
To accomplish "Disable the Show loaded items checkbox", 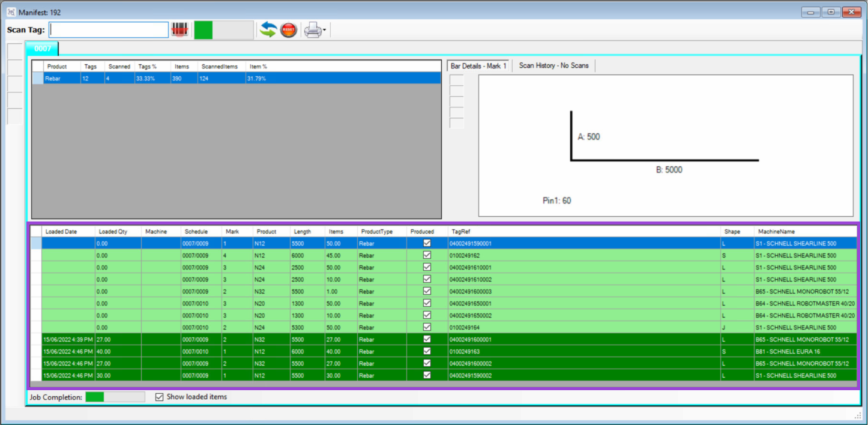I will (159, 396).
